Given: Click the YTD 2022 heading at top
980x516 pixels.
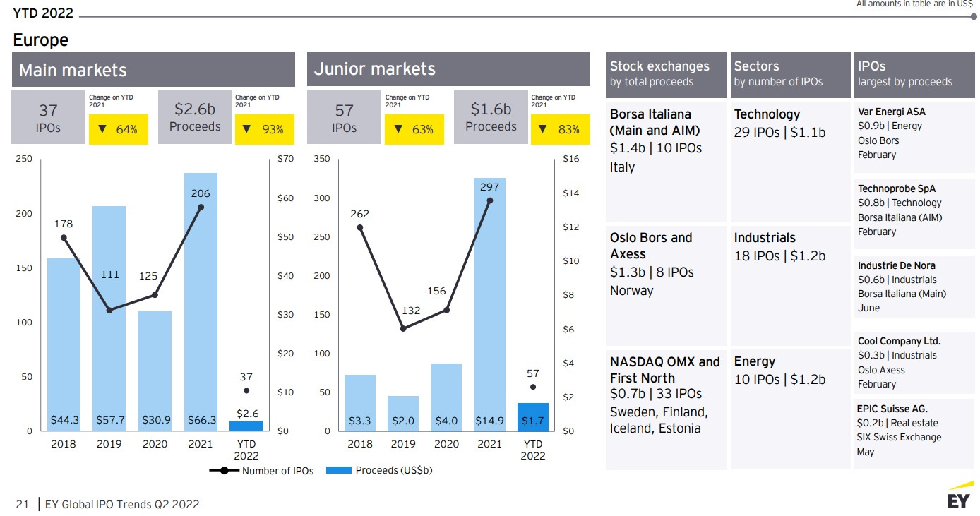Looking at the screenshot, I should click(x=43, y=13).
